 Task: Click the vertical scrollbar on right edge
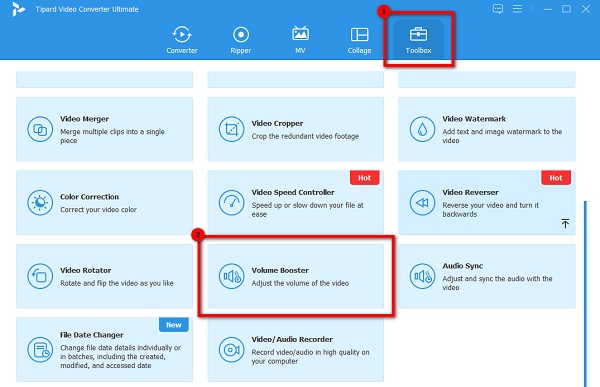[x=585, y=294]
